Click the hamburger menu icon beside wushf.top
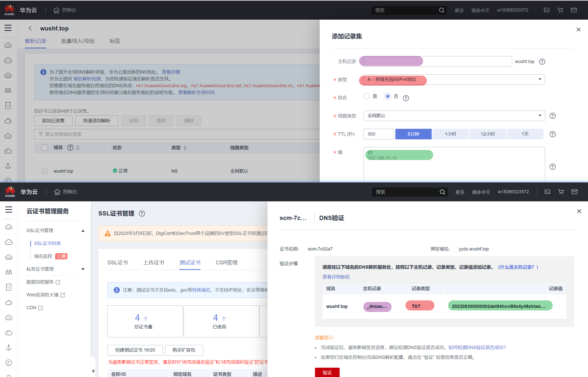The width and height of the screenshot is (588, 377). pyautogui.click(x=8, y=28)
